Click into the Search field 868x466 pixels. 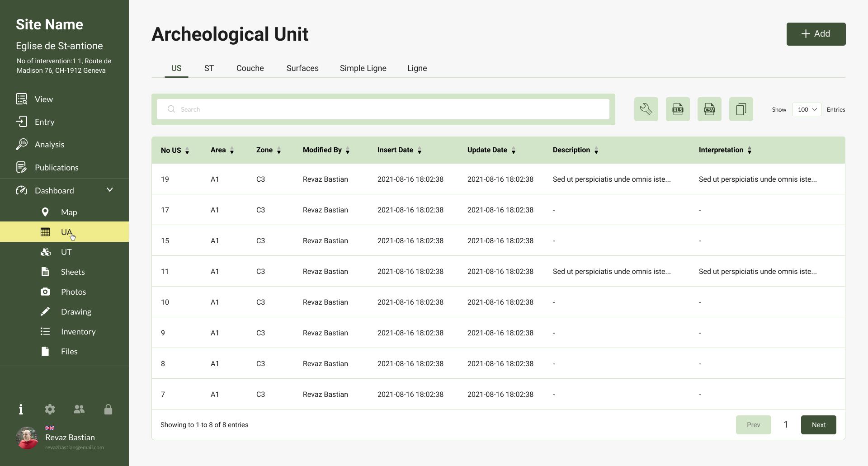383,109
